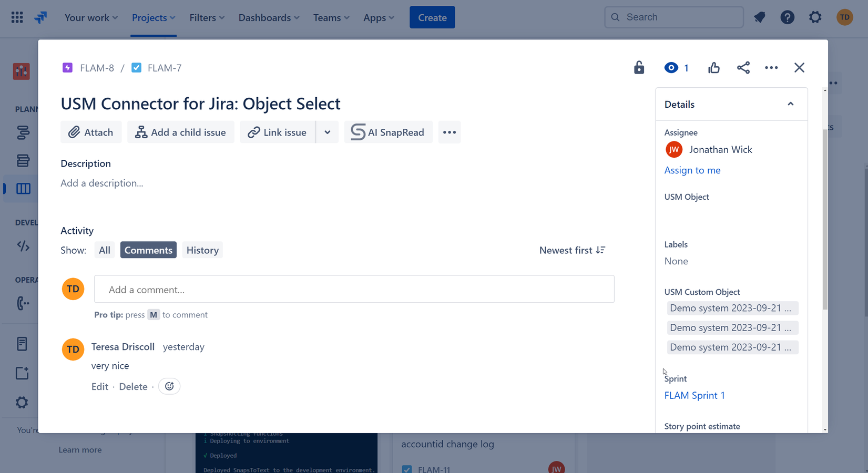This screenshot has width=868, height=473.
Task: Select the third Demo system custom object tag
Action: [x=733, y=347]
